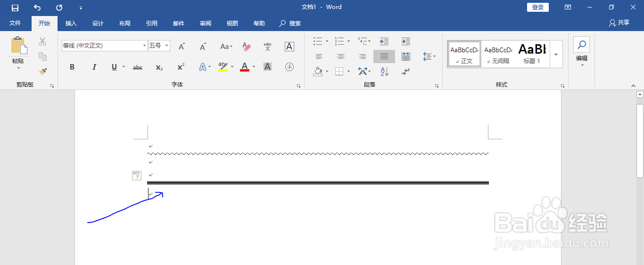
Task: Click the 共享 share button
Action: coord(619,23)
